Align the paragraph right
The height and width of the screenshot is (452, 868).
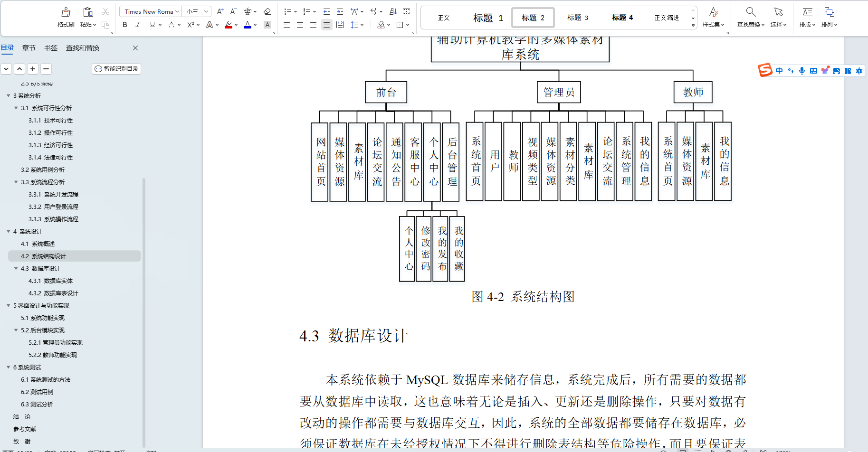click(313, 25)
